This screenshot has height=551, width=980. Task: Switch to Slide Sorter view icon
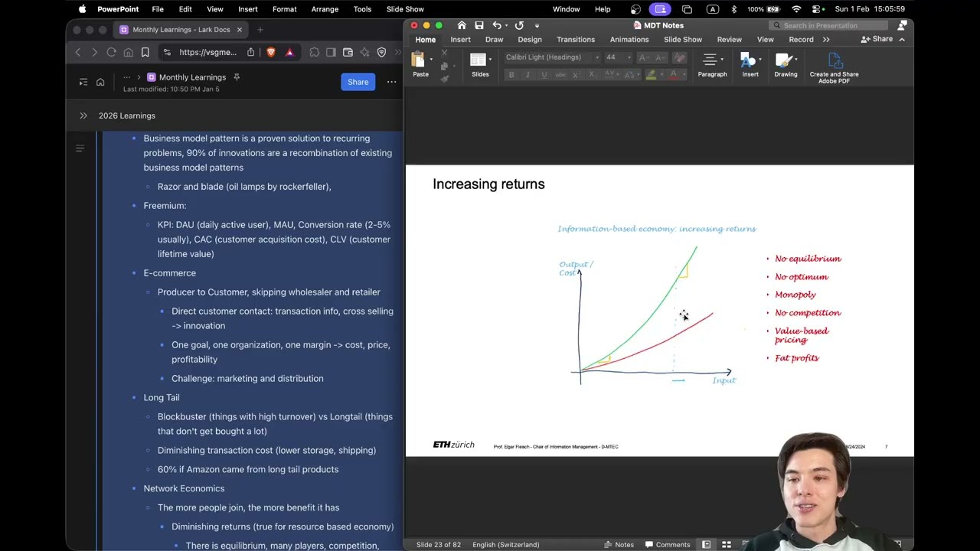726,544
